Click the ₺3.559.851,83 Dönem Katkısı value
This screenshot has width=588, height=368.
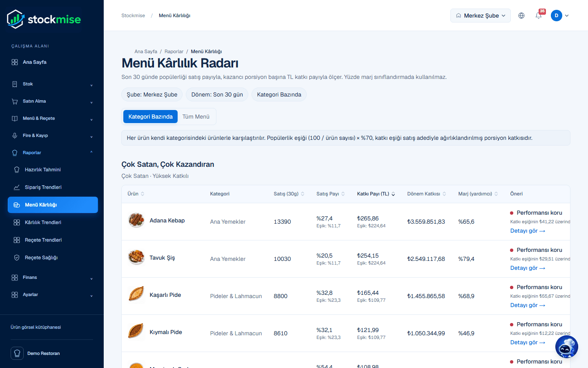pyautogui.click(x=426, y=222)
